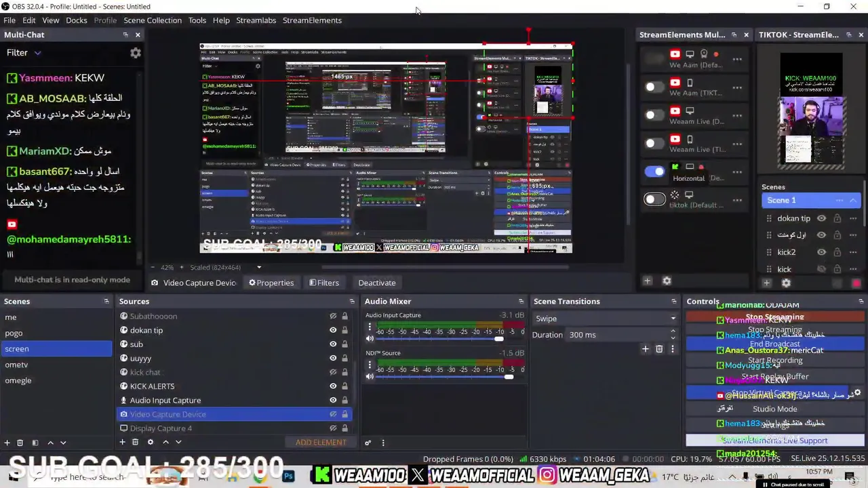
Task: Move source up in Sources toolbar
Action: click(x=165, y=442)
